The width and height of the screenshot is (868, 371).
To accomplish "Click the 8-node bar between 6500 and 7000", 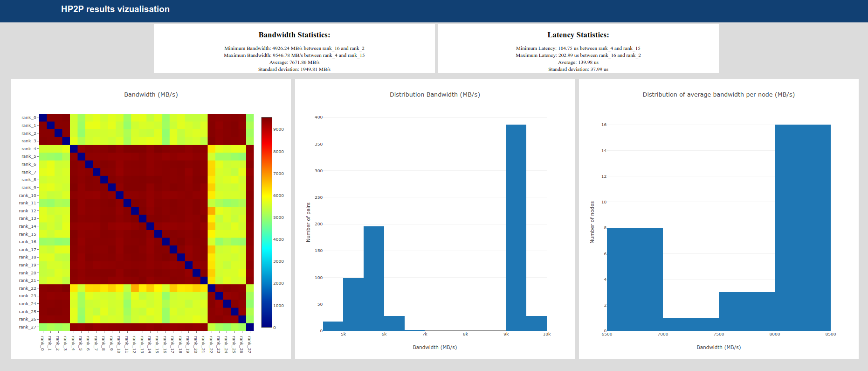I will click(635, 279).
